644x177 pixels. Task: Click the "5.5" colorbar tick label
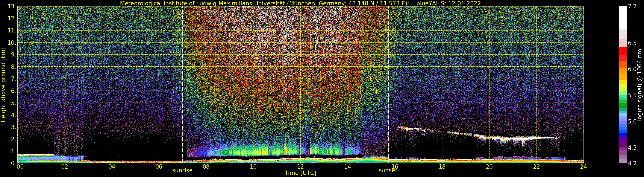pyautogui.click(x=632, y=95)
